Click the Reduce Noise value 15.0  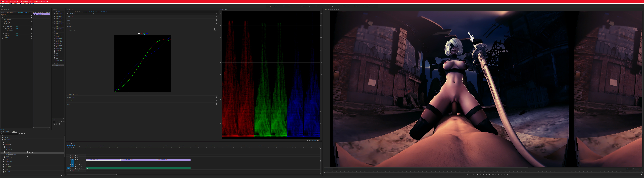[x=17, y=27]
